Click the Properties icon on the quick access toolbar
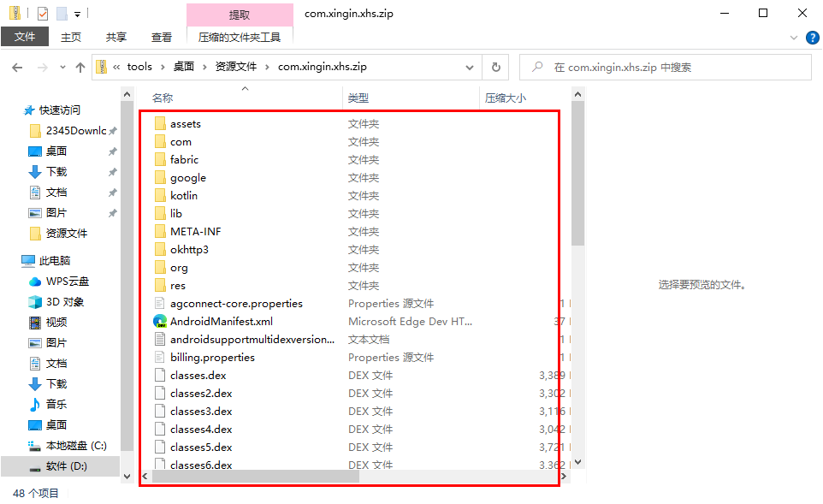 tap(42, 12)
